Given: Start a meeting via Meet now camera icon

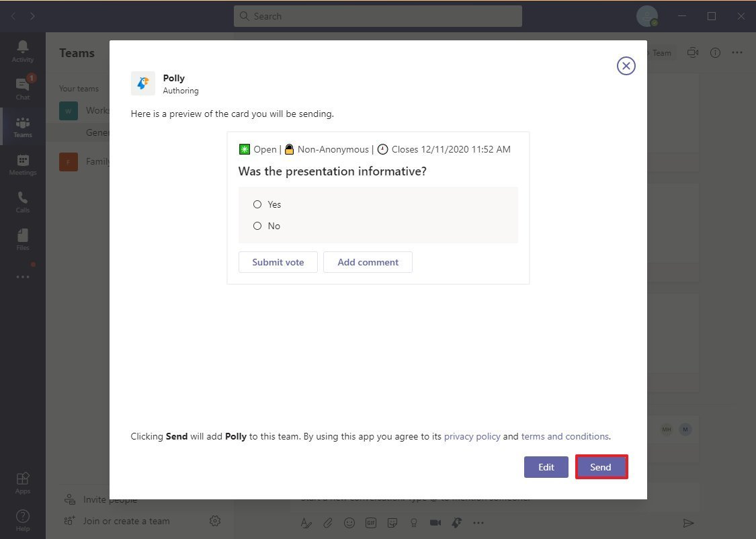Looking at the screenshot, I should tap(693, 52).
